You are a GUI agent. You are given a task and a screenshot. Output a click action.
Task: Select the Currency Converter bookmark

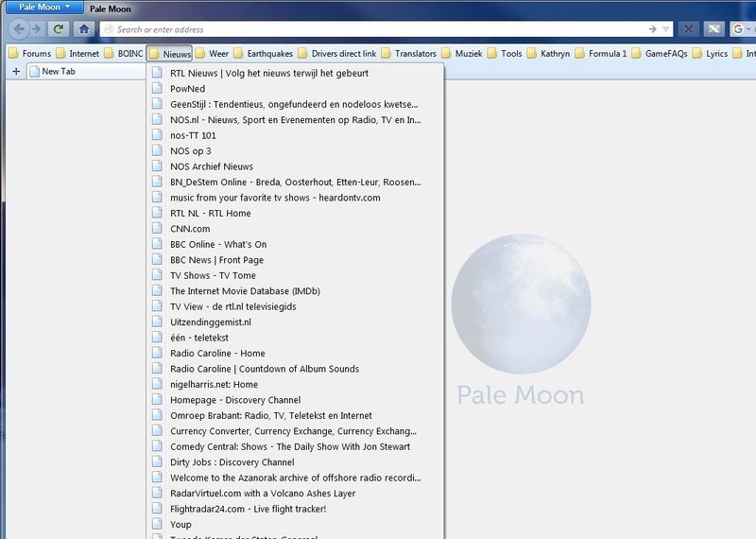pyautogui.click(x=295, y=431)
